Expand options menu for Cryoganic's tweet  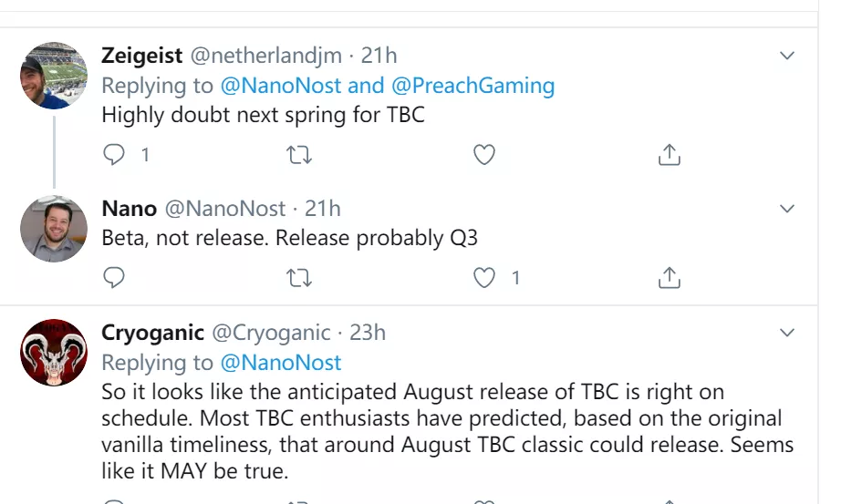click(787, 331)
